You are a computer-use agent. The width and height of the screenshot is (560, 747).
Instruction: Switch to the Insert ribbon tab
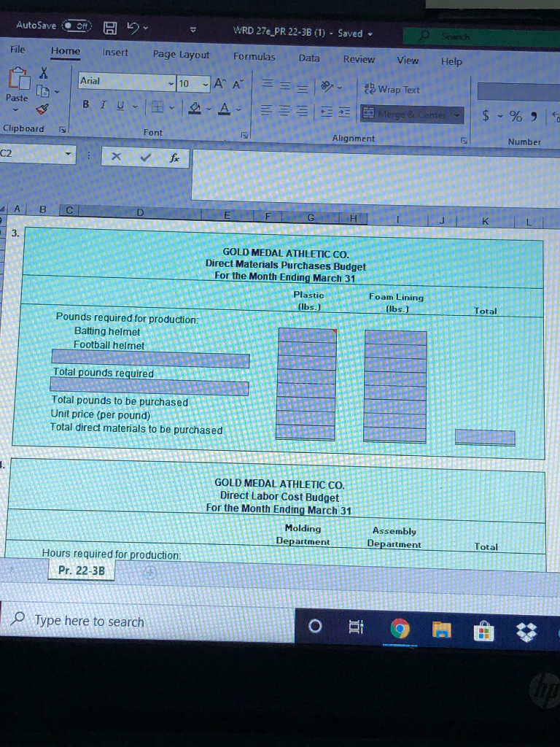115,53
